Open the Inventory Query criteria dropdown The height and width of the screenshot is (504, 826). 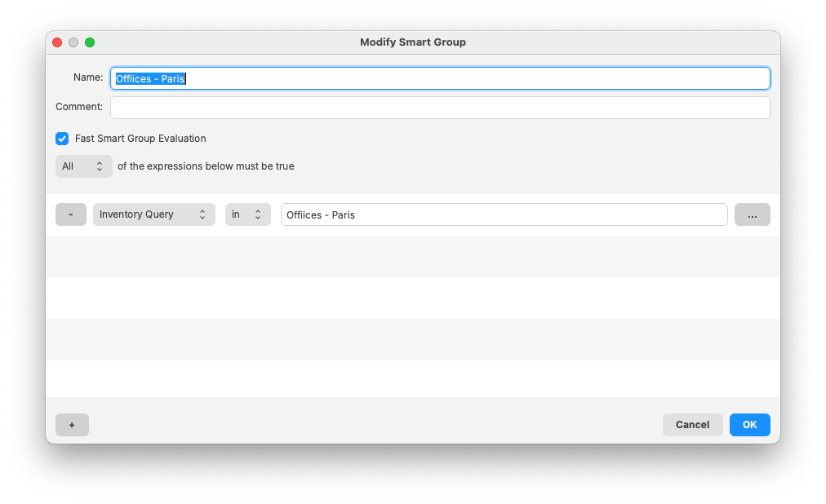pyautogui.click(x=153, y=214)
